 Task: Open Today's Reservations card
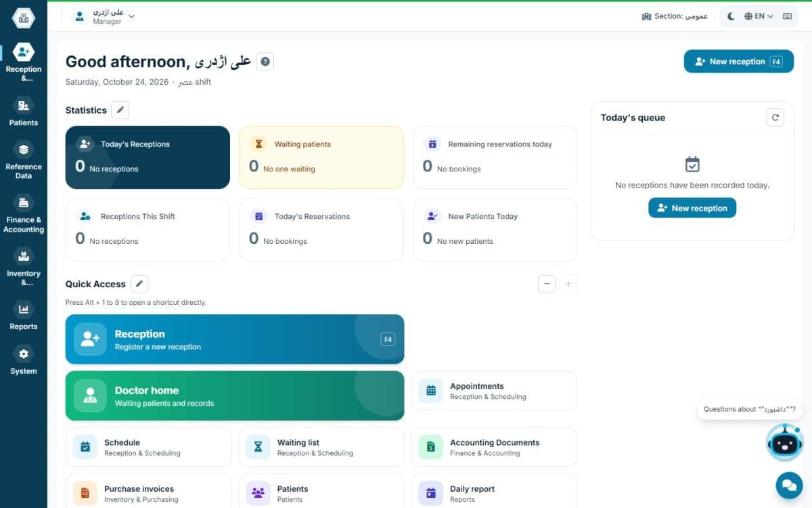coord(321,230)
